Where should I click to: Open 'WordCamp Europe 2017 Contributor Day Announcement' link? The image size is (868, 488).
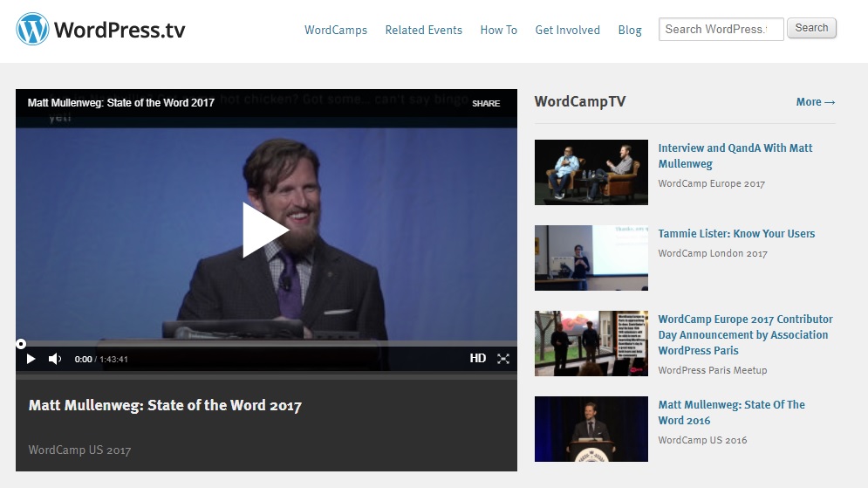click(745, 334)
